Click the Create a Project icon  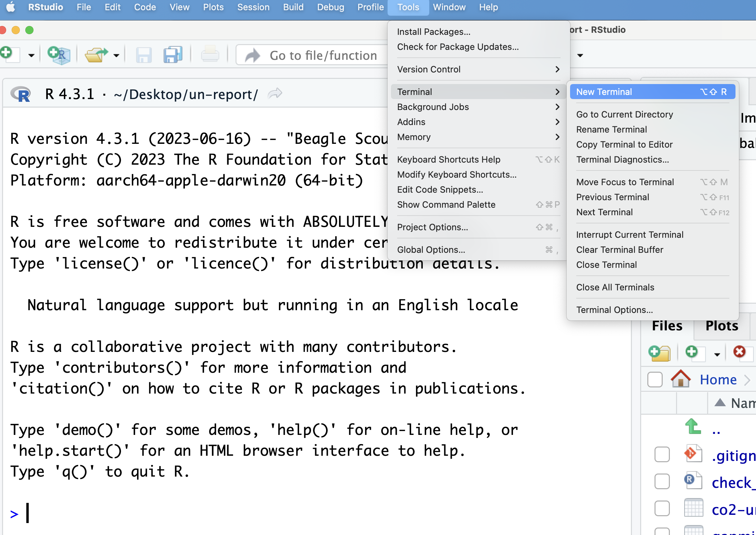point(59,55)
